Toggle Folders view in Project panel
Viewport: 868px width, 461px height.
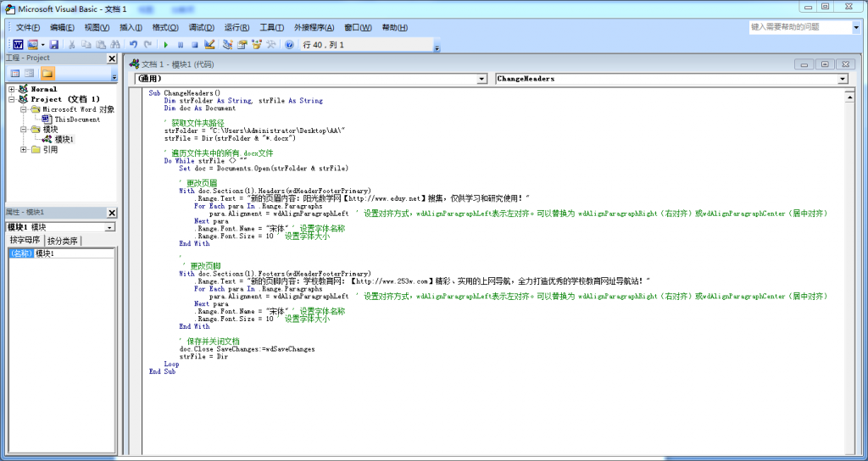pyautogui.click(x=47, y=74)
